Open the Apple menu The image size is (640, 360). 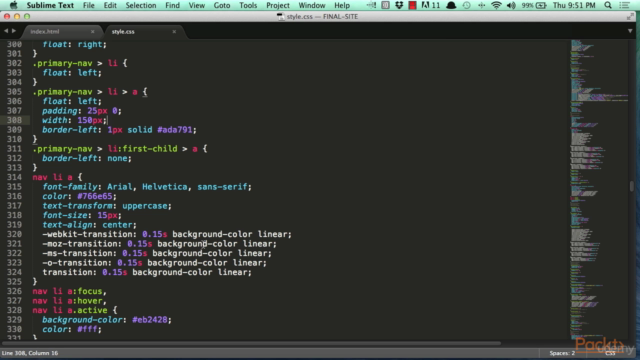coord(13,5)
